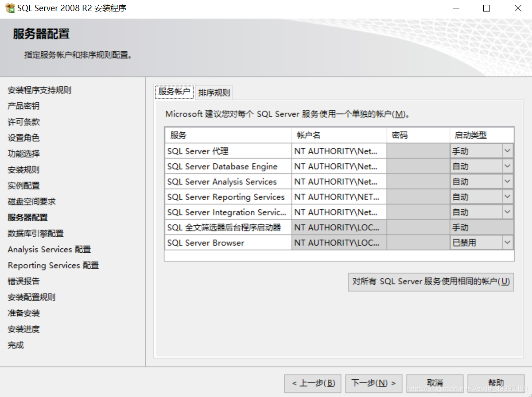Screen dimensions: 532x397
Task: Click 磁盘空间要求 step in sidebar
Action: 31,202
